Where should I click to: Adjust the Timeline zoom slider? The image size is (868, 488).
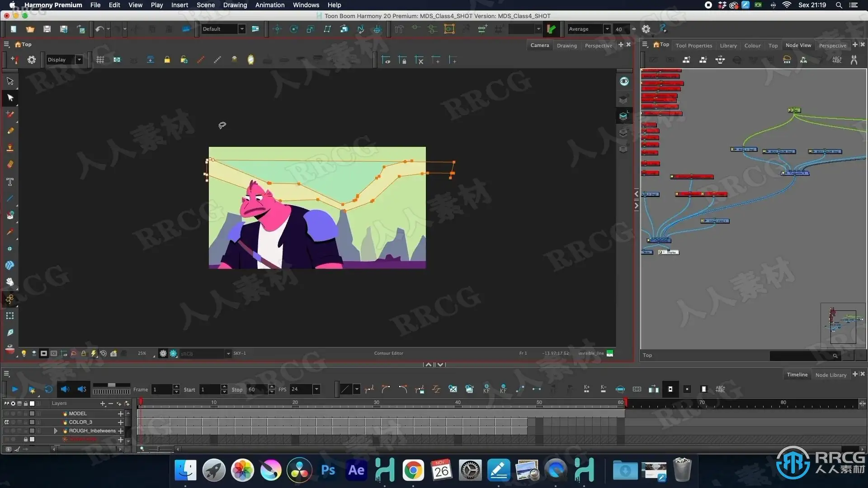tap(158, 449)
